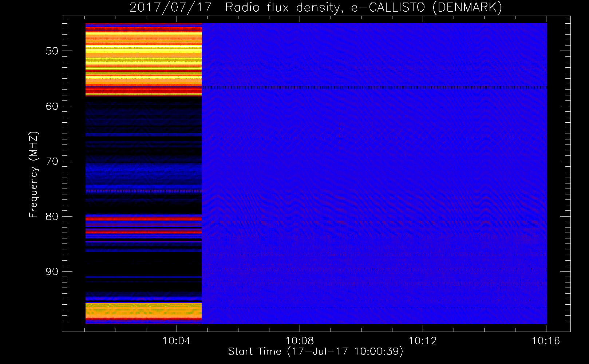Screen dimensions: 589x364
Task: Click the '10:12' time tick label
Action: [423, 341]
